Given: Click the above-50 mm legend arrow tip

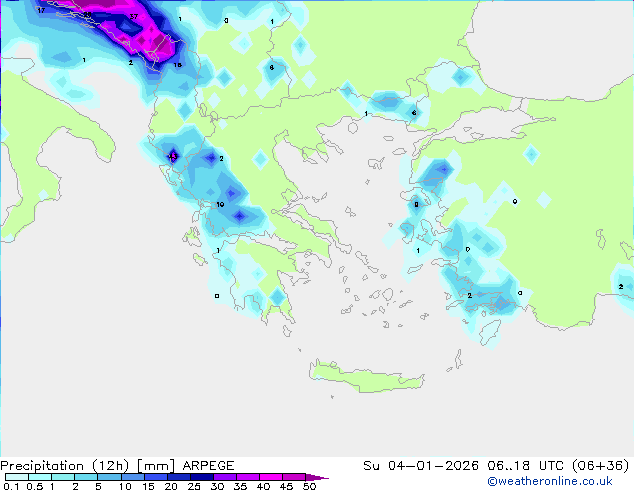Looking at the screenshot, I should pos(317,477).
